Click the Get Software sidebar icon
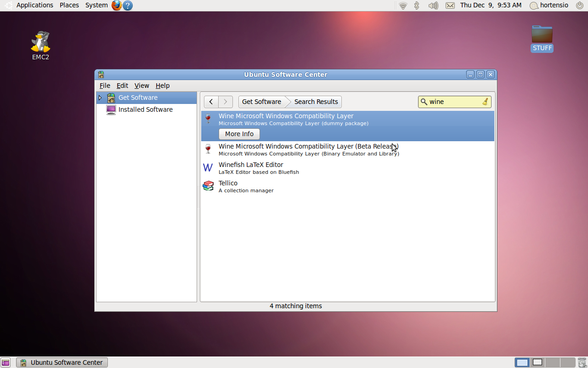Screen dimensions: 588x368 tap(111, 98)
